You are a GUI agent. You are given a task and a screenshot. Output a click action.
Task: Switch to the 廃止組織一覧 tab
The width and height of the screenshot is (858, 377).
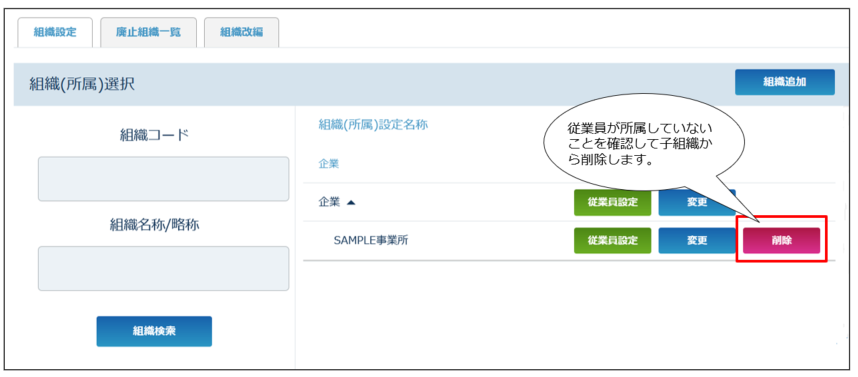[148, 32]
